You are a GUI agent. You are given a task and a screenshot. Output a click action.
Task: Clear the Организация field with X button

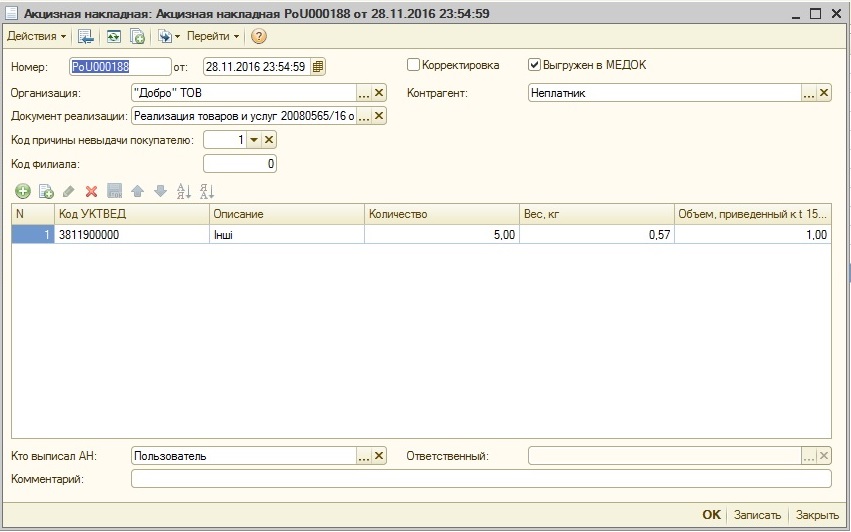379,93
